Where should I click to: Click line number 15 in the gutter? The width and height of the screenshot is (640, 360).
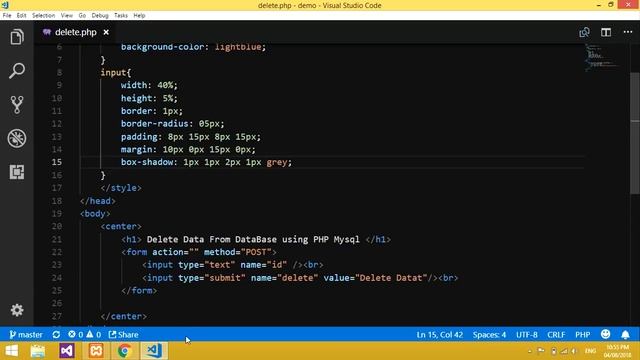(x=57, y=162)
